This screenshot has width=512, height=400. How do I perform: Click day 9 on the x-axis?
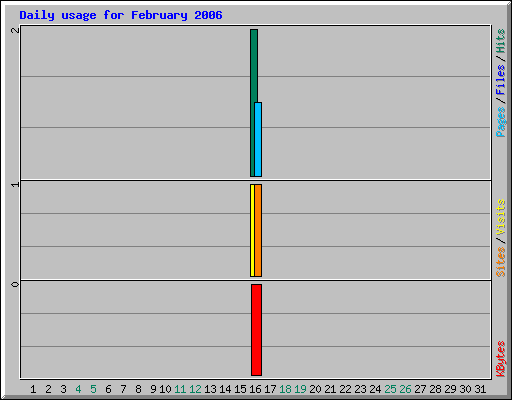[x=153, y=389]
